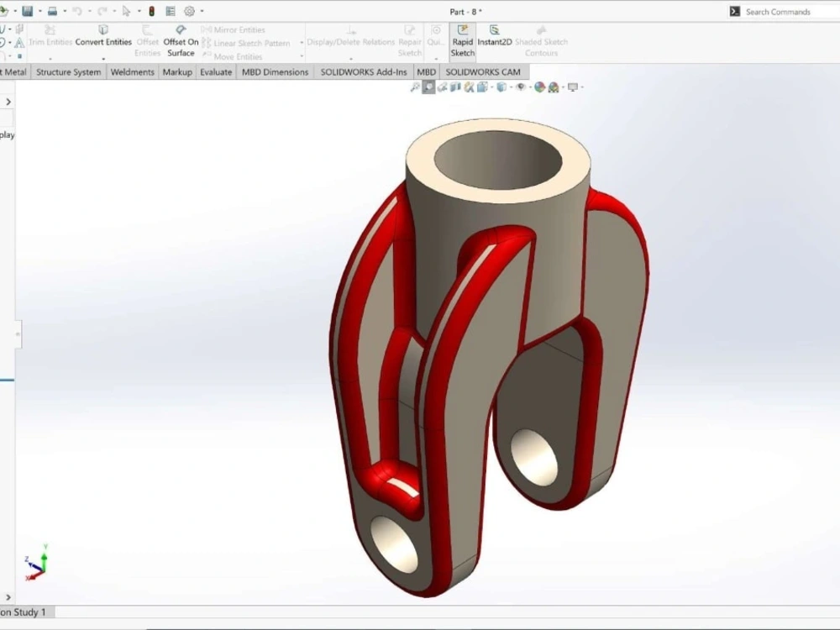Click the lower front hole of the yoke

coord(394,543)
